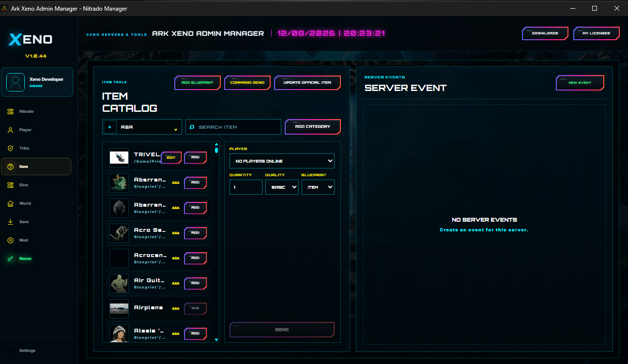This screenshot has height=364, width=628.
Task: Open the Save section via download-arrow icon
Action: (10, 222)
